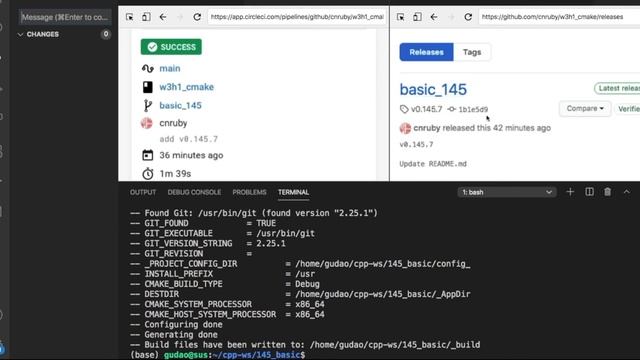Reload the CircleCI browser pane

pyautogui.click(x=197, y=17)
